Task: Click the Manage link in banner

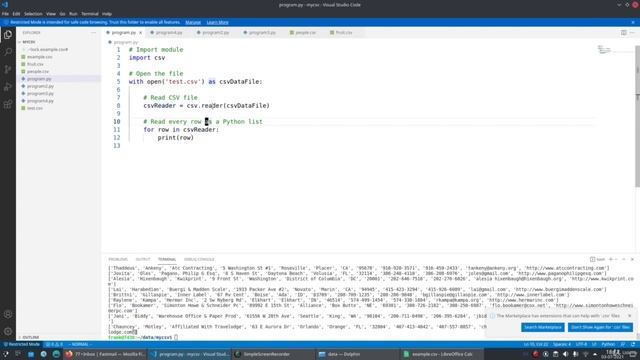Action: pyautogui.click(x=193, y=22)
